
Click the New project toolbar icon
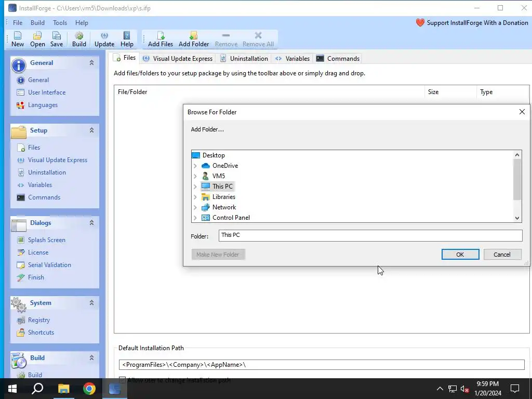pos(18,39)
